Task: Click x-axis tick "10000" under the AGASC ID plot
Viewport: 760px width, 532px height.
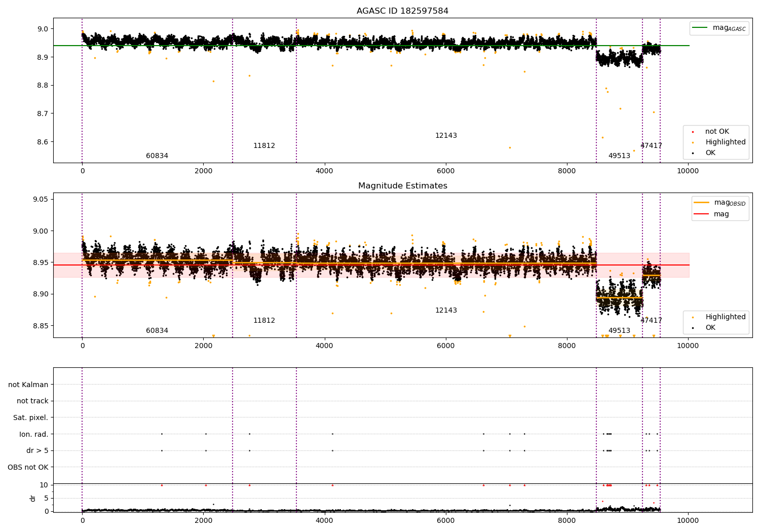Action: point(688,171)
